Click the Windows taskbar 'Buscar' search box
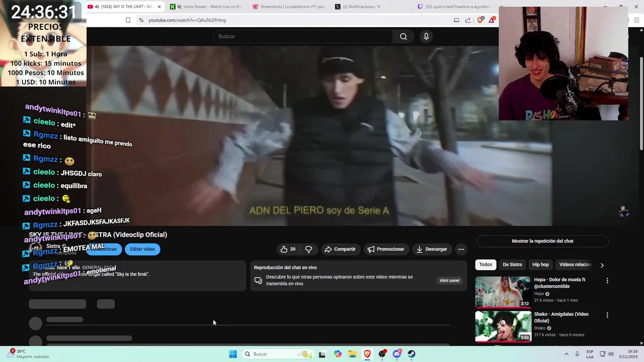 pos(277,354)
